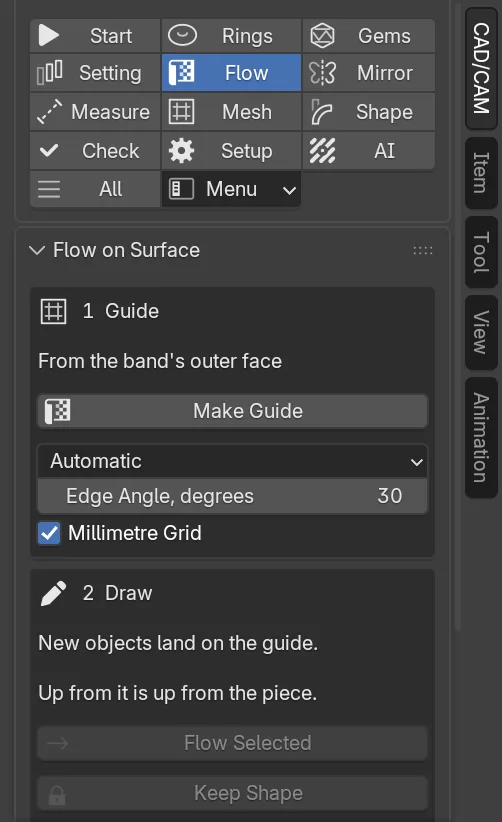Viewport: 502px width, 822px height.
Task: Open the Setting section
Action: pyautogui.click(x=95, y=73)
